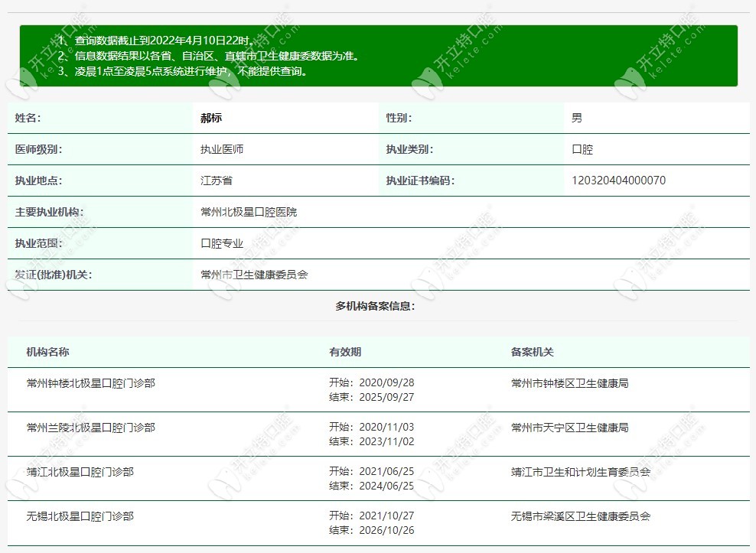
Task: Click start date 2020/09/28
Action: (x=386, y=382)
